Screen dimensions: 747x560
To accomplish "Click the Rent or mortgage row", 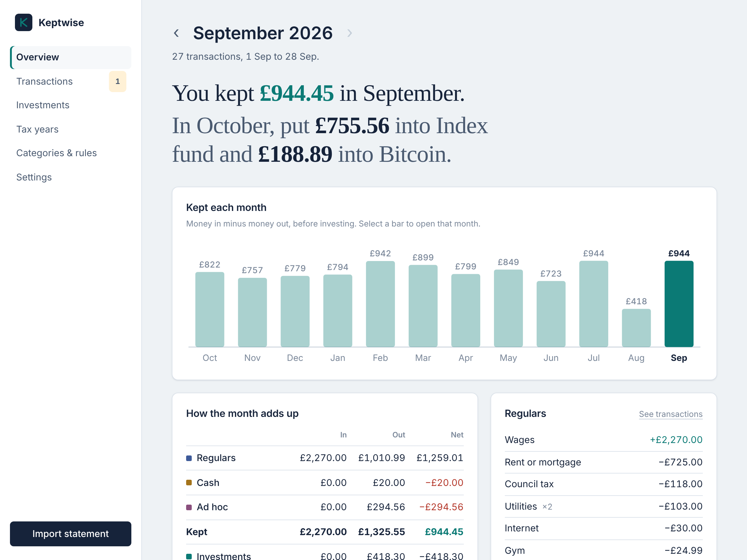I will 604,462.
